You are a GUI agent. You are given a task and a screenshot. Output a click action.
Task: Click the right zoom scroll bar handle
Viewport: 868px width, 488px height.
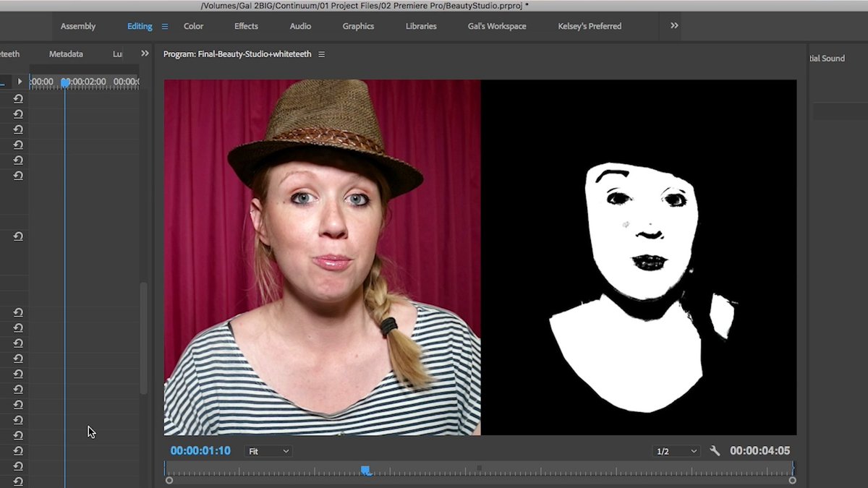click(x=792, y=480)
